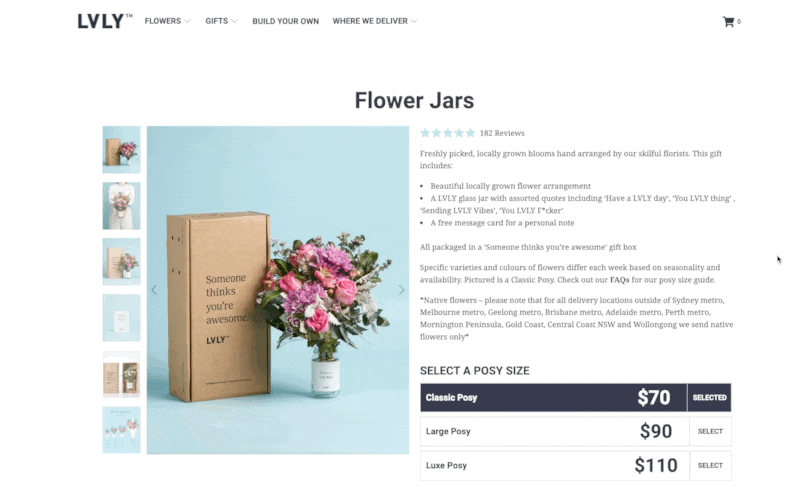This screenshot has width=800, height=488.
Task: Open Build Your Own page
Action: coord(285,21)
